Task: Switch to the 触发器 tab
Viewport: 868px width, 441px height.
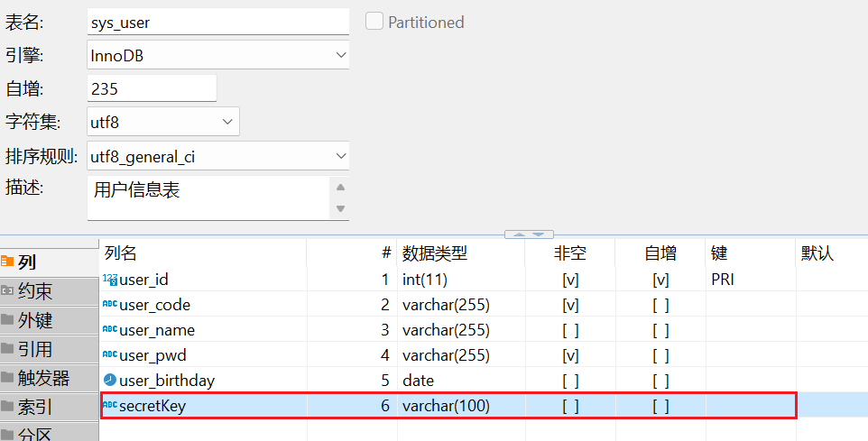Action: pyautogui.click(x=50, y=378)
